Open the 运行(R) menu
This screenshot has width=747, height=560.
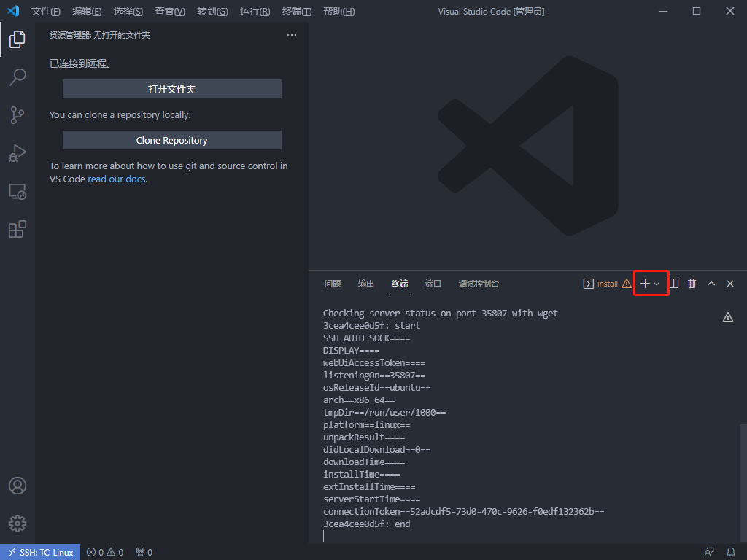(255, 11)
